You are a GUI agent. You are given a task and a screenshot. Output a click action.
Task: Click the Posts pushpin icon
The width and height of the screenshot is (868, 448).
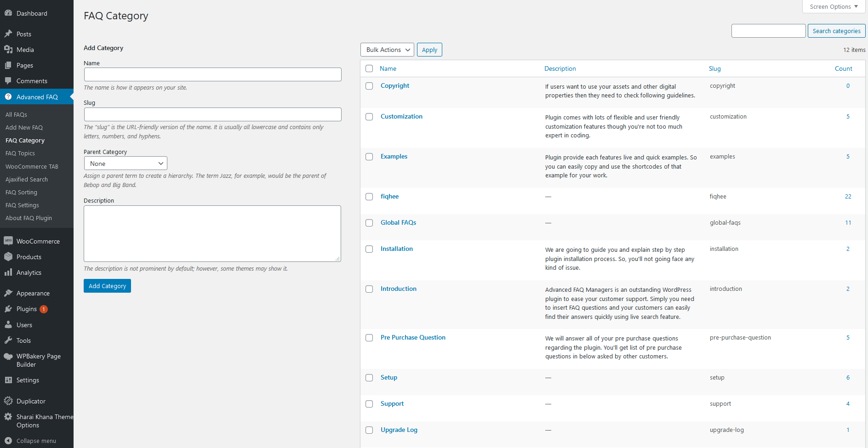pos(8,34)
